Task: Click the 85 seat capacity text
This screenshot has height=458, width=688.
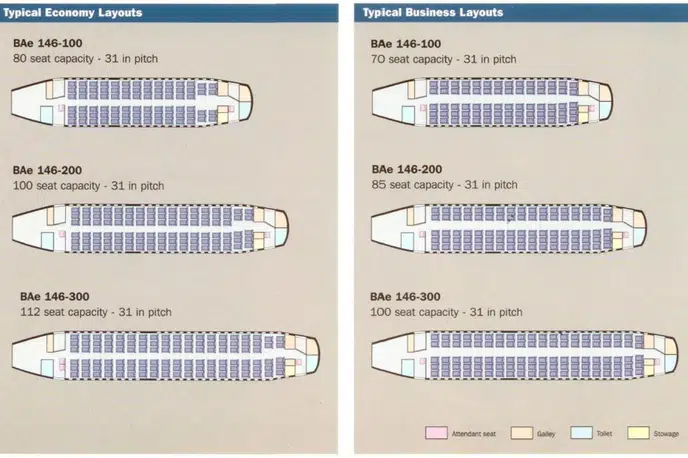Action: (x=444, y=185)
